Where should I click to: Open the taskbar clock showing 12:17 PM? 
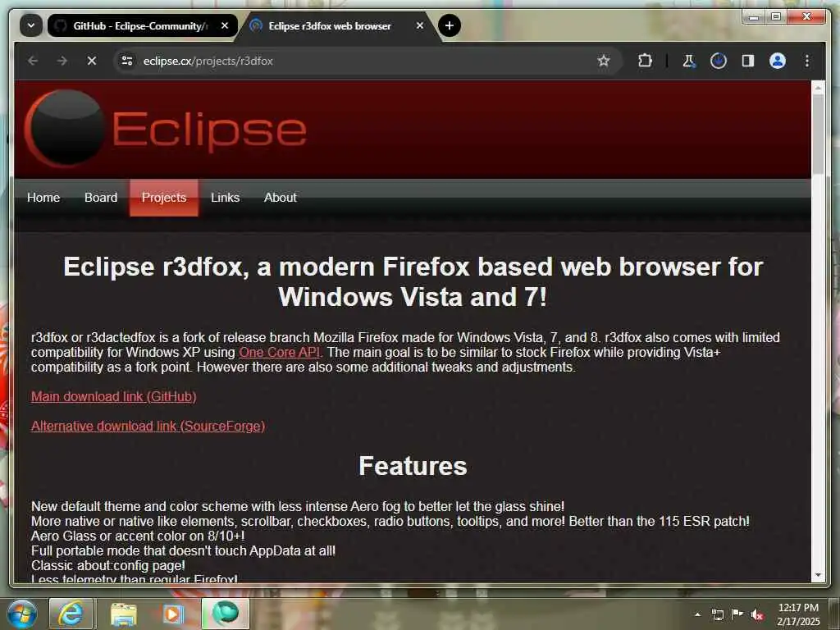coord(798,614)
